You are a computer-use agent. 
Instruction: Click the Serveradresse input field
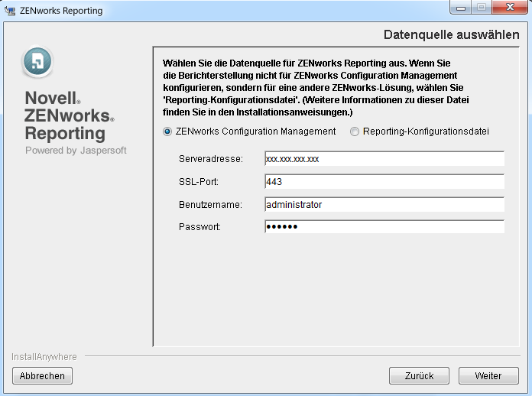coord(384,159)
